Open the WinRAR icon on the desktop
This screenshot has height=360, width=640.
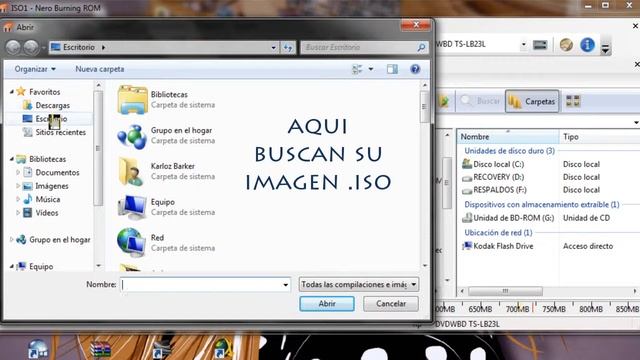pos(100,350)
